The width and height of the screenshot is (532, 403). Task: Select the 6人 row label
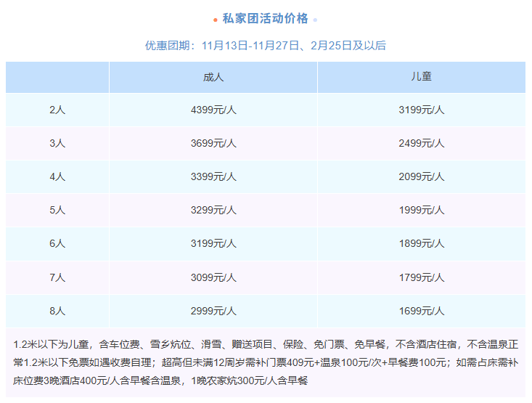pyautogui.click(x=57, y=244)
